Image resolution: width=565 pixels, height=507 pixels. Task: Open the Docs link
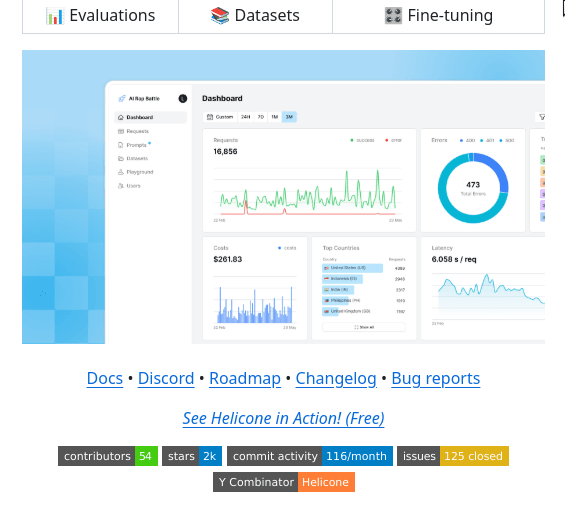click(x=105, y=378)
